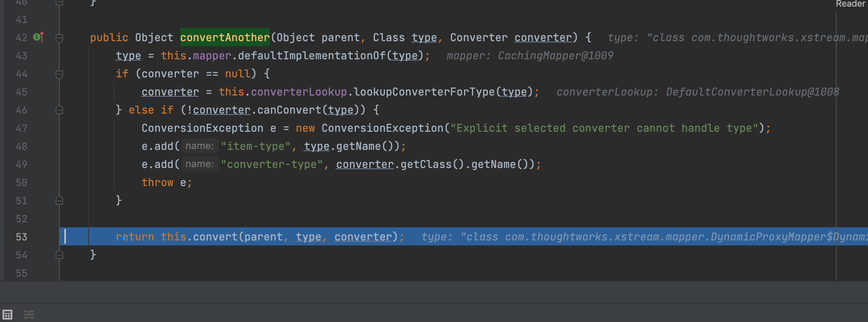Screen dimensions: 868x322
Task: Click the throw keyword on line 50
Action: [x=157, y=182]
